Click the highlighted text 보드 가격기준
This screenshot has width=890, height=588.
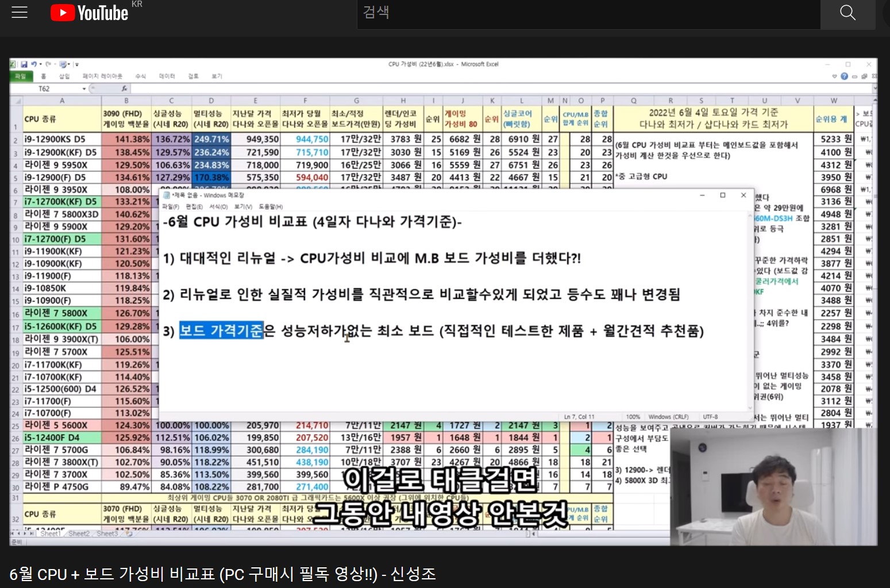[x=221, y=330]
